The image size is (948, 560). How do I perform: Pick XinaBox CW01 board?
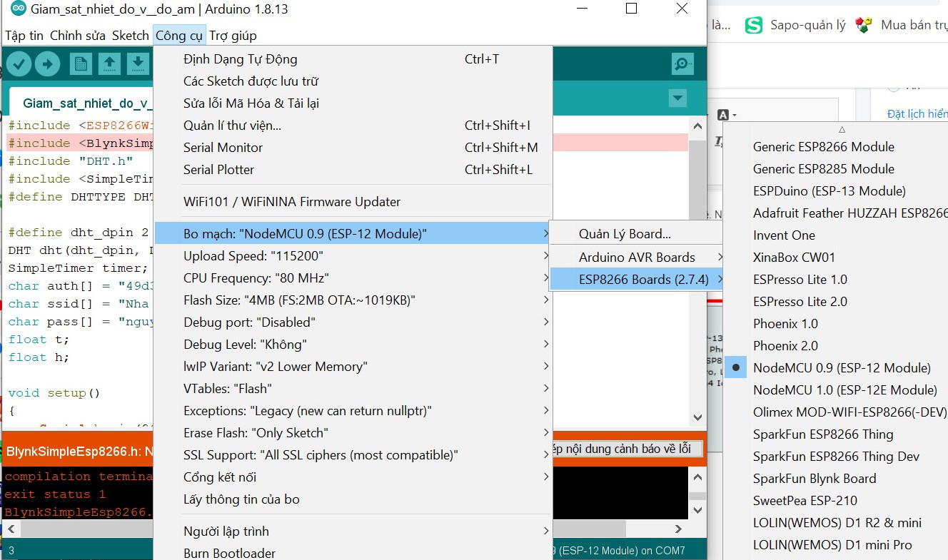click(835, 258)
